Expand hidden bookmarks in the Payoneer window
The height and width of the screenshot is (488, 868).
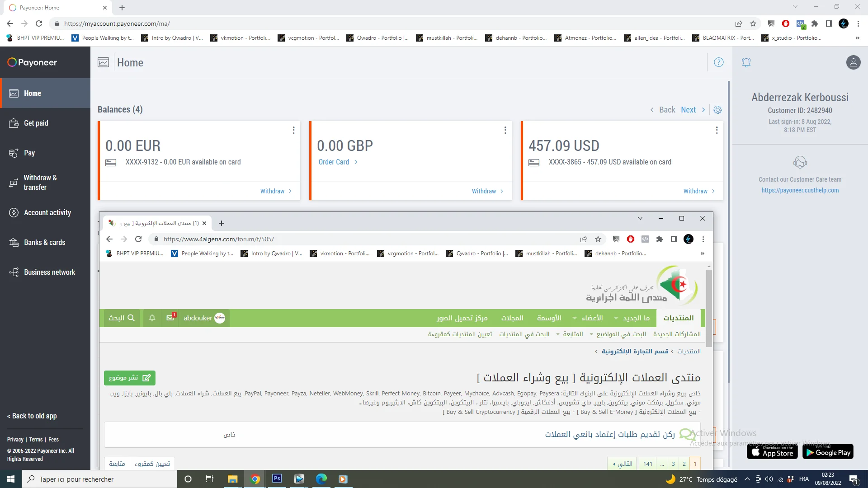pyautogui.click(x=857, y=38)
